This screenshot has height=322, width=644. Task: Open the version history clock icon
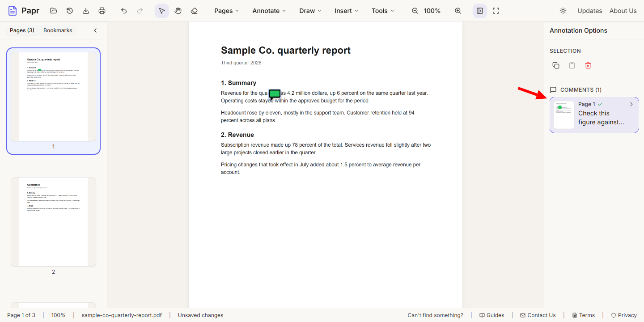(x=70, y=11)
